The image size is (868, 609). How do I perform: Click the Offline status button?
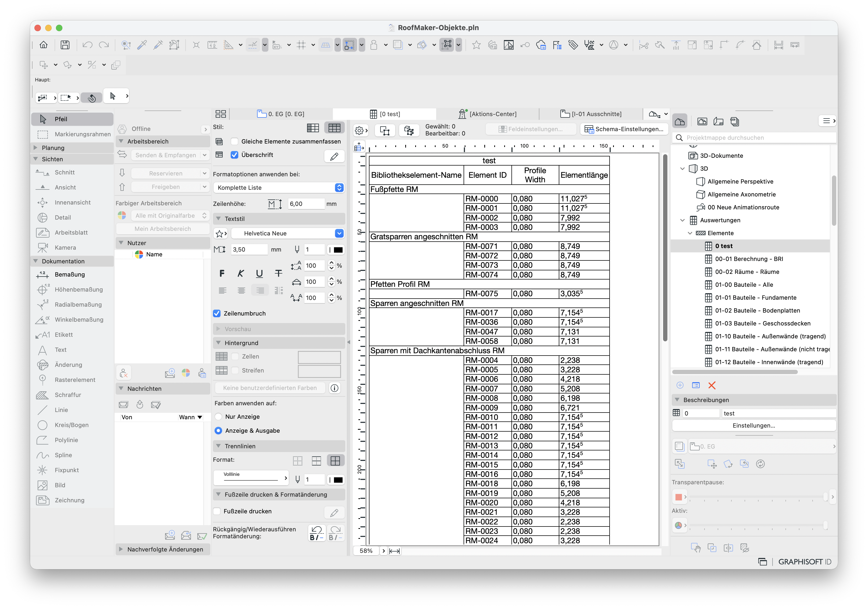point(163,129)
